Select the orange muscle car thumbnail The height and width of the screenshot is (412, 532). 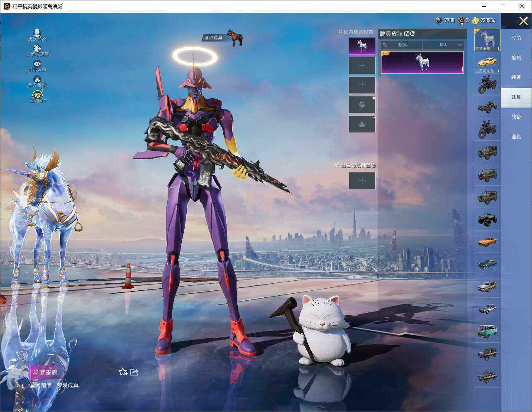[x=488, y=242]
